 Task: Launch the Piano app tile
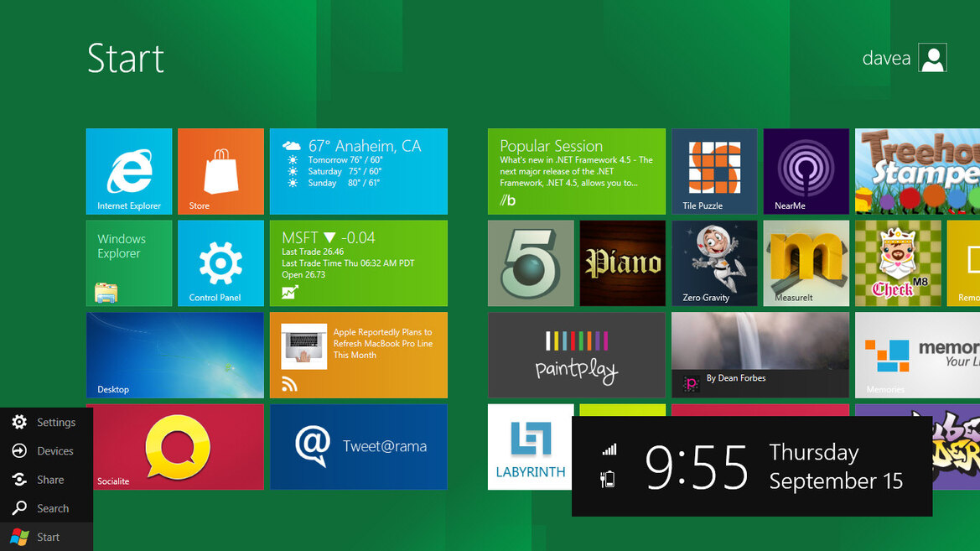coord(623,263)
